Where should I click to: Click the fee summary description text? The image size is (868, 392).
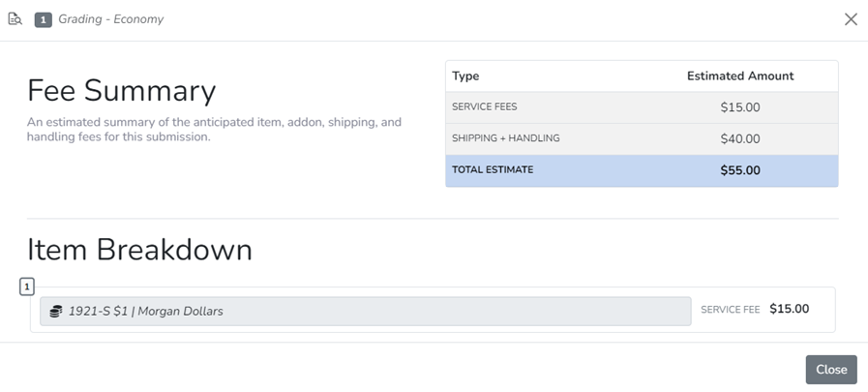(x=214, y=129)
